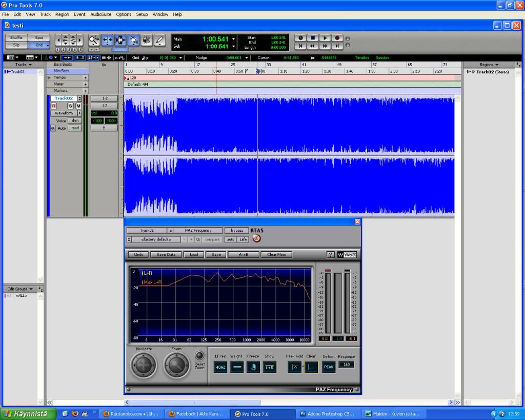Enable Slip edit mode
The width and height of the screenshot is (525, 420).
(16, 45)
